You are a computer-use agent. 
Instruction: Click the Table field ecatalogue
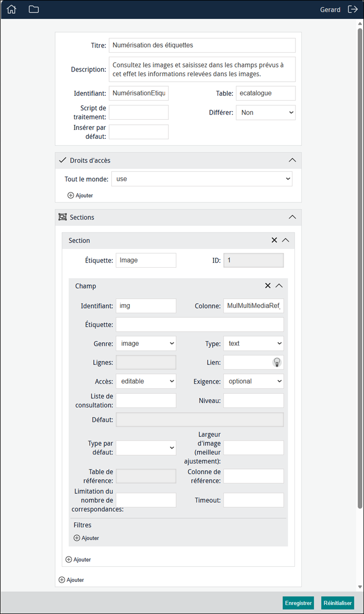[x=266, y=93]
